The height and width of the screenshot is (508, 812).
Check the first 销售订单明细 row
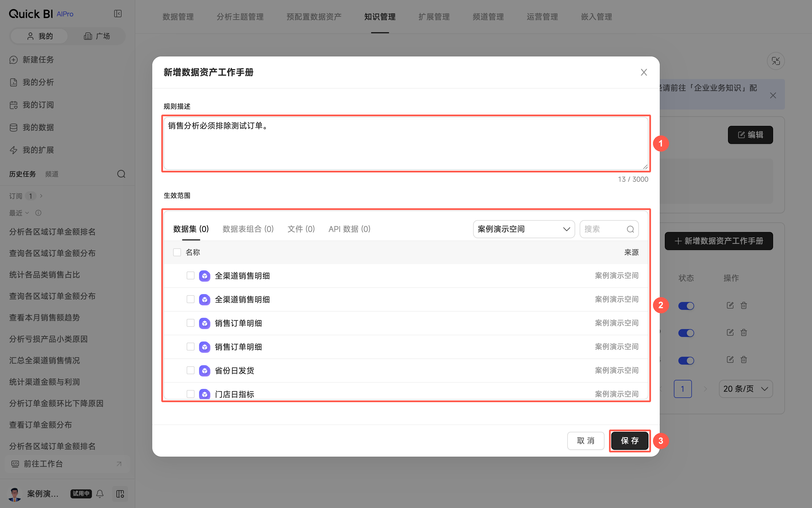pyautogui.click(x=190, y=323)
